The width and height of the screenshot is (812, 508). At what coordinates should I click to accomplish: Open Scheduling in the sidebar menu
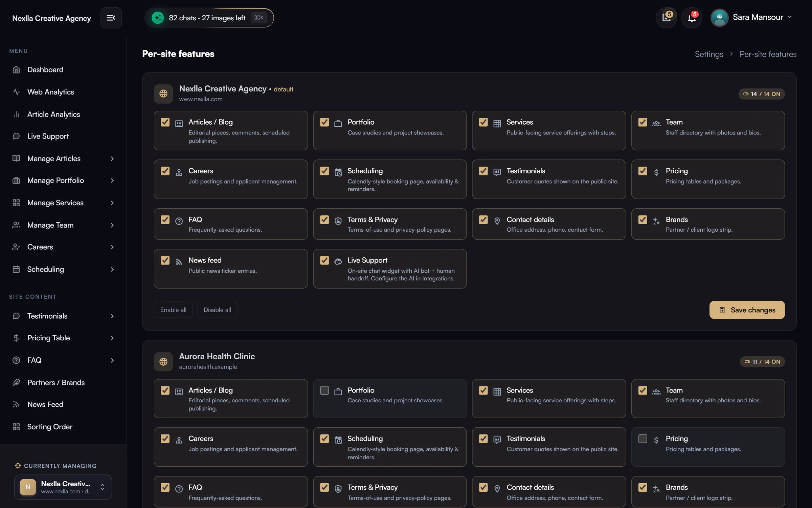[63, 269]
